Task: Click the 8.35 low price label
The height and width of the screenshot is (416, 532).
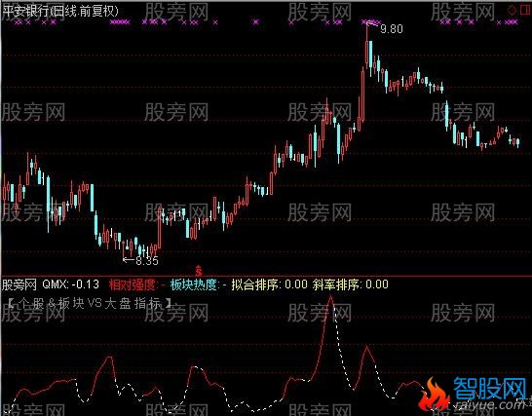Action: [x=146, y=260]
